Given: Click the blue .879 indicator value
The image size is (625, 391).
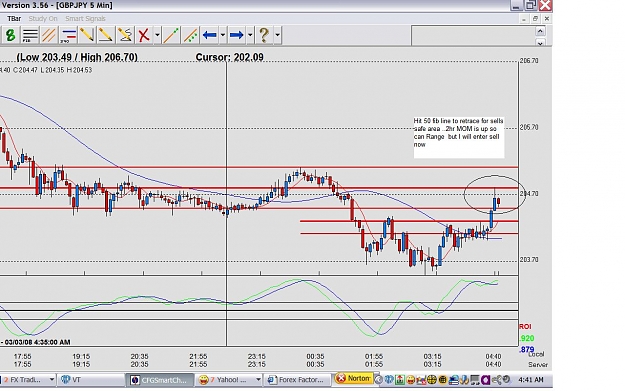Looking at the screenshot, I should pos(527,350).
